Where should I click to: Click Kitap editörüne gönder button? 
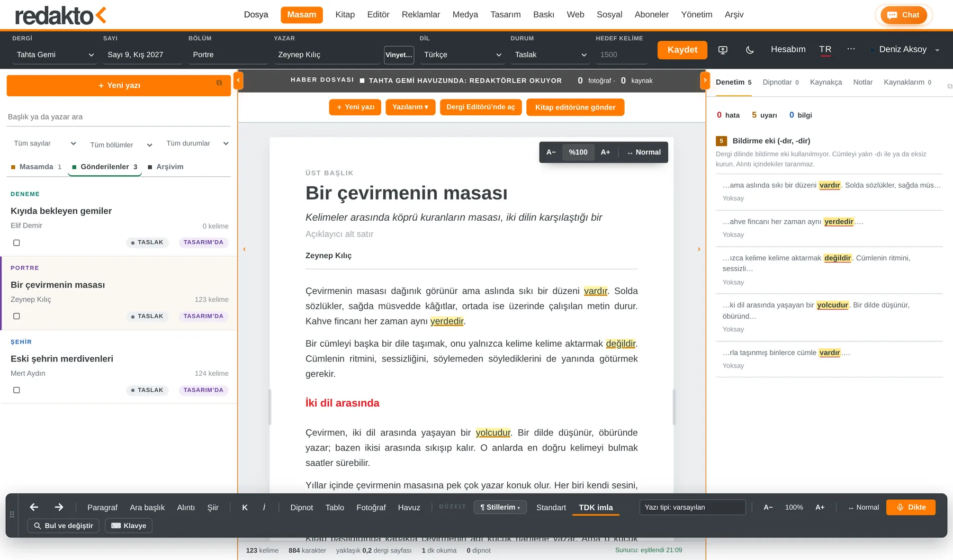(575, 107)
